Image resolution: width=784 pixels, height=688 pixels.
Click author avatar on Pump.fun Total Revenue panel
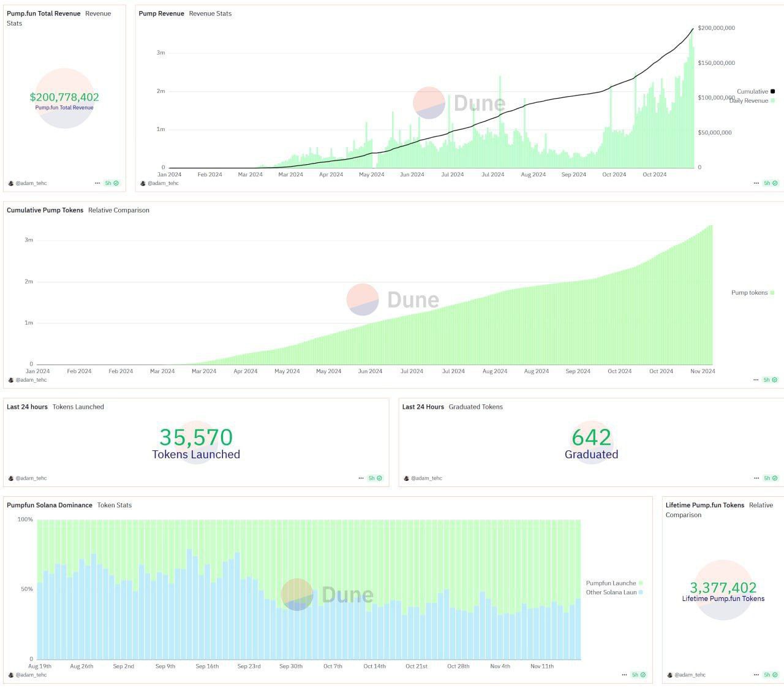click(x=10, y=183)
